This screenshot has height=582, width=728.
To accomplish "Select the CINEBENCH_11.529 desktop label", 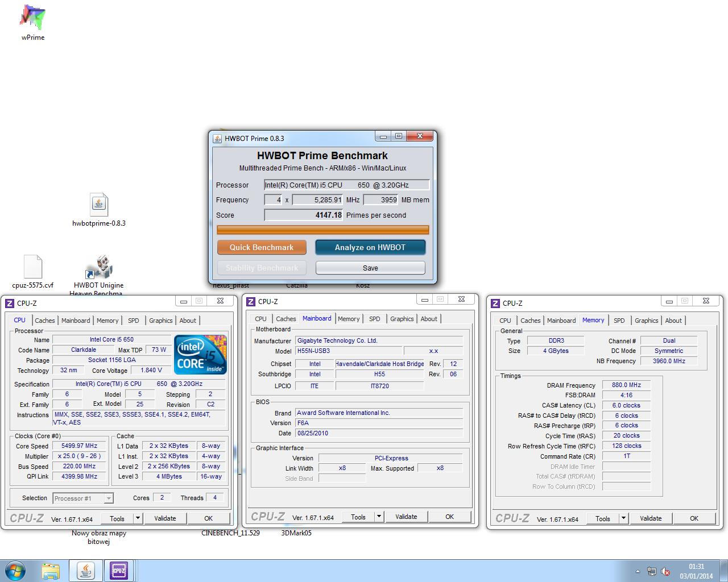I will (x=230, y=533).
